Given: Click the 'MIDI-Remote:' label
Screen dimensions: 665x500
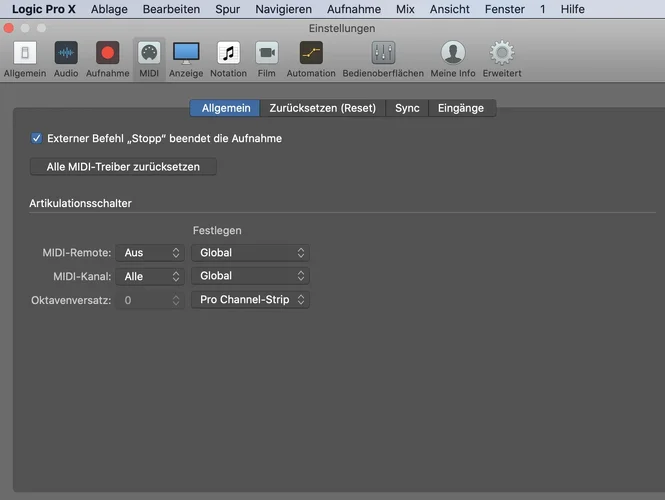Looking at the screenshot, I should (77, 253).
